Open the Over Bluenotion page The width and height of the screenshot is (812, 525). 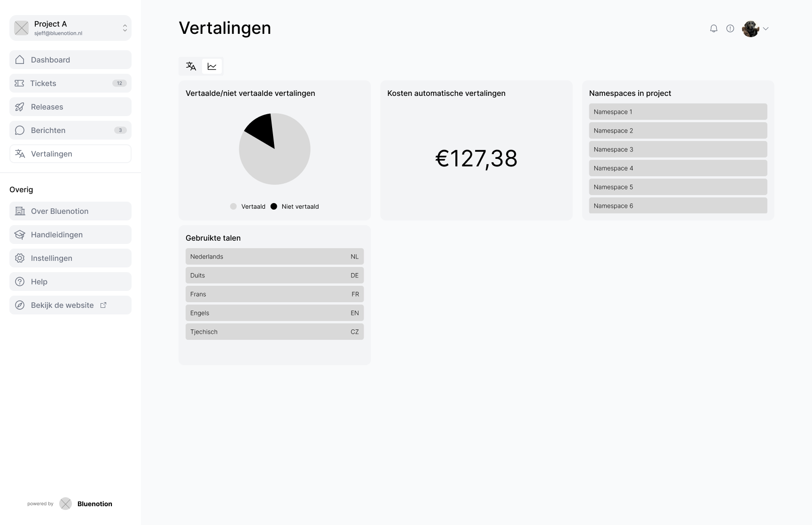click(x=70, y=211)
